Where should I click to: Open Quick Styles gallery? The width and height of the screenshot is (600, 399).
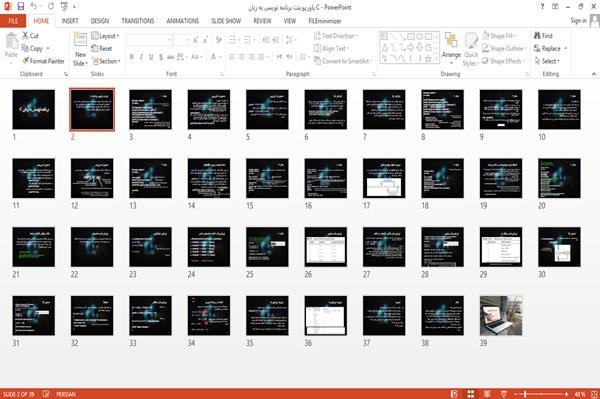click(471, 49)
